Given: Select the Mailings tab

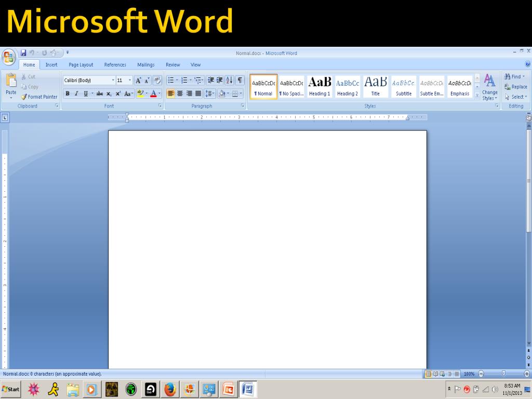Looking at the screenshot, I should [146, 65].
